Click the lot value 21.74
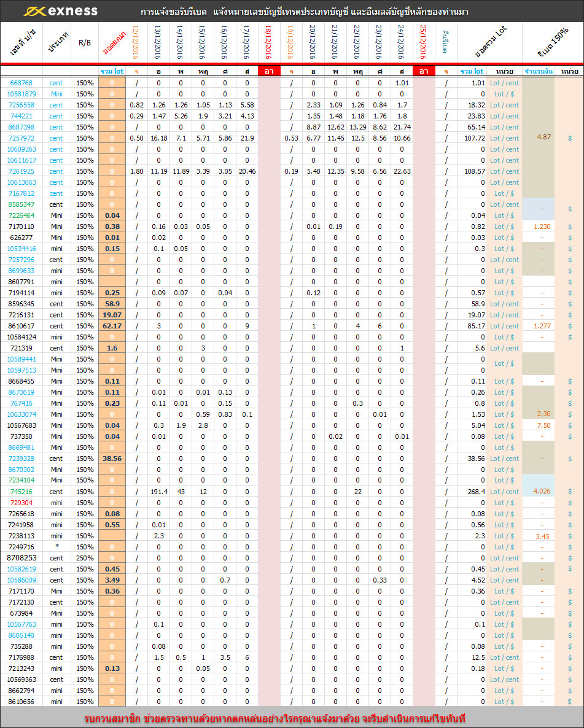This screenshot has height=728, width=584. (402, 127)
